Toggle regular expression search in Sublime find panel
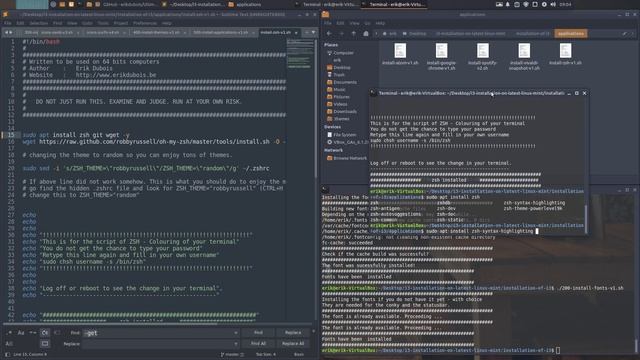Image resolution: width=640 pixels, height=360 pixels. click(x=9, y=333)
